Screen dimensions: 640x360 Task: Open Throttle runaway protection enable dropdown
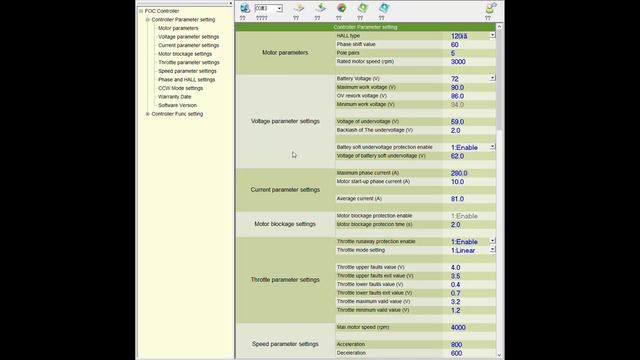(492, 240)
